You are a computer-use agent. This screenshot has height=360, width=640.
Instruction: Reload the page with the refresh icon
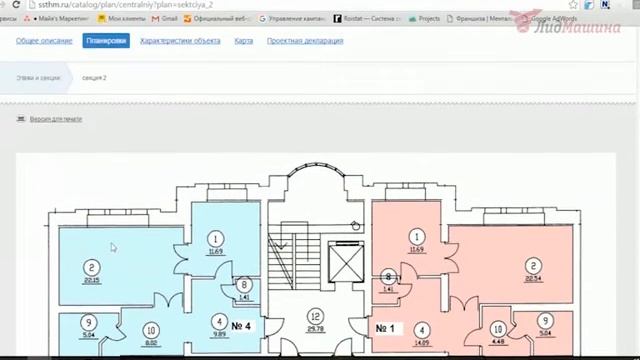point(16,4)
